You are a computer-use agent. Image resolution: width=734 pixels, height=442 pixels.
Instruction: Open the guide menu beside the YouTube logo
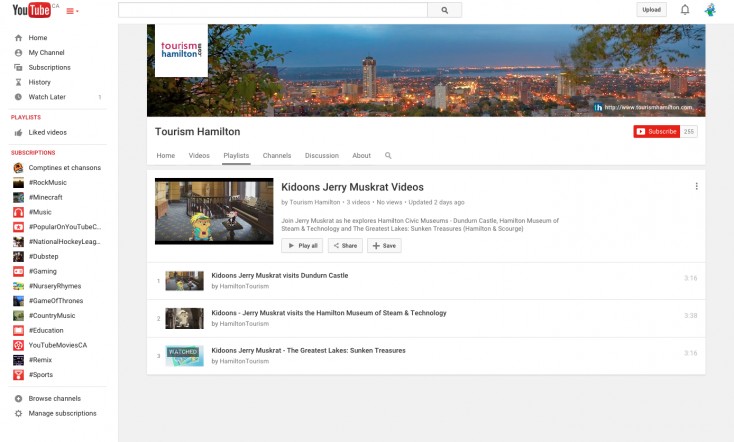tap(72, 11)
